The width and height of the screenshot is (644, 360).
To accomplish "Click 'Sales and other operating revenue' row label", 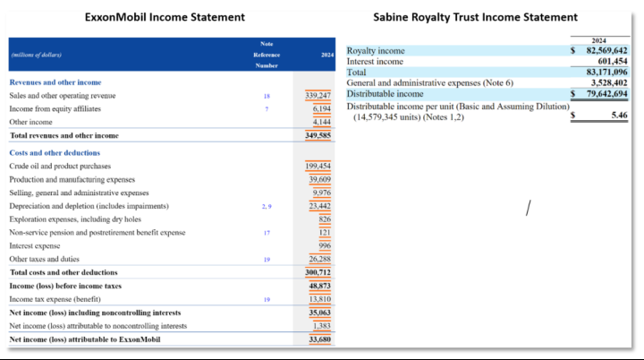I will click(x=63, y=96).
